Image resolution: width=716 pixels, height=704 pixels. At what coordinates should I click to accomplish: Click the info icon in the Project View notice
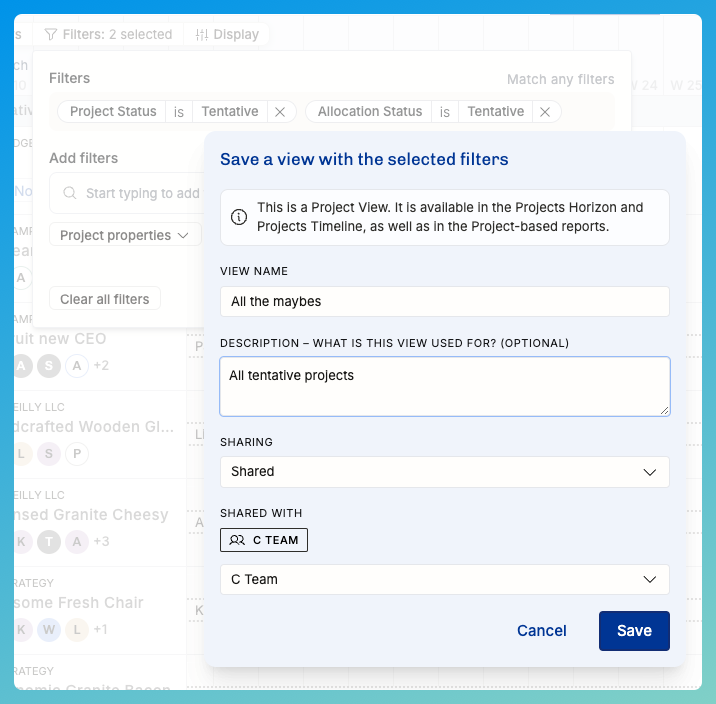[x=239, y=217]
